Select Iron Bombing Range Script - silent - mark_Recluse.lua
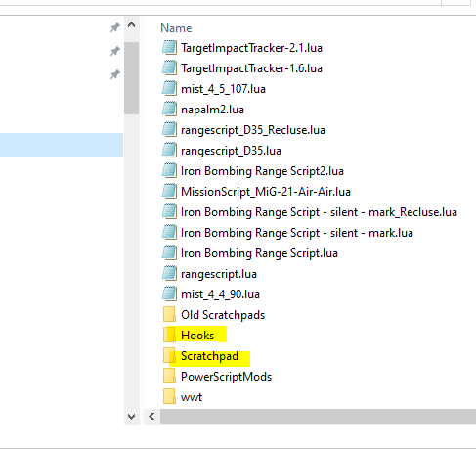476x449 pixels. (319, 212)
